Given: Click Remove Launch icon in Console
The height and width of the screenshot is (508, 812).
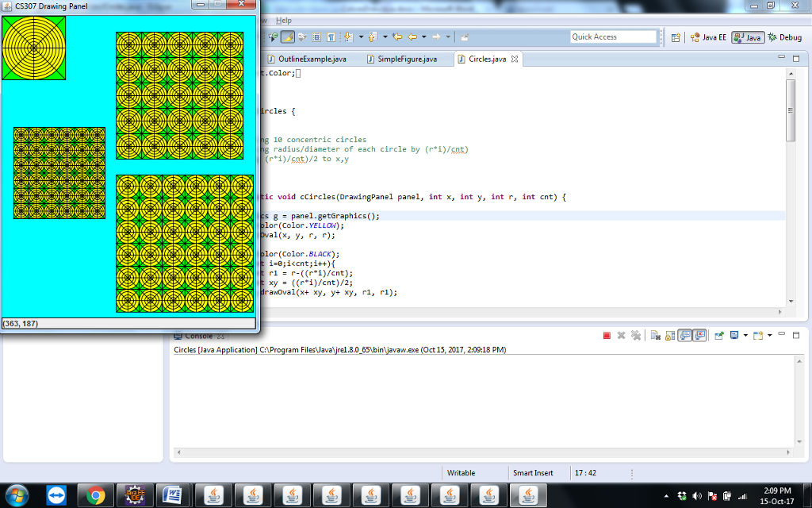Looking at the screenshot, I should pos(622,336).
